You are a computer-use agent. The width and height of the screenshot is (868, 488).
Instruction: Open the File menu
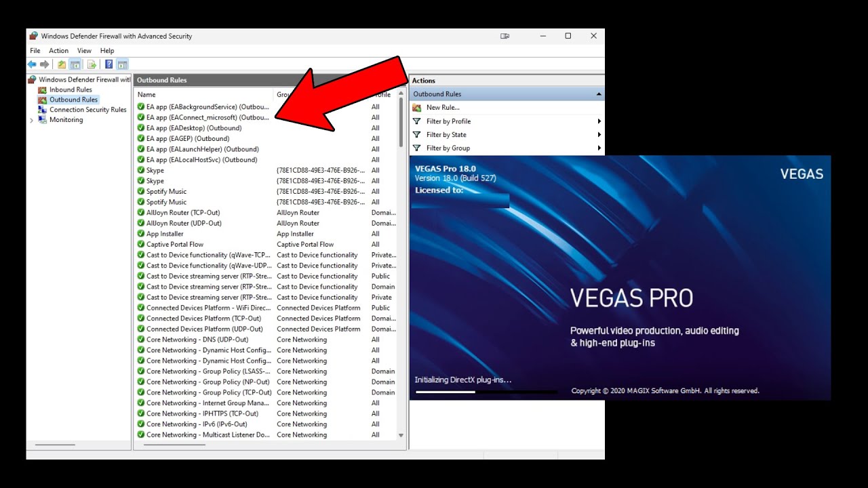35,51
